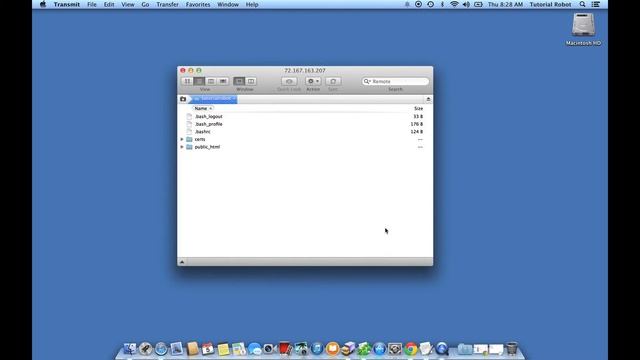Open iTunes in the Dock
Screen dimensions: 640x360
pyautogui.click(x=317, y=349)
